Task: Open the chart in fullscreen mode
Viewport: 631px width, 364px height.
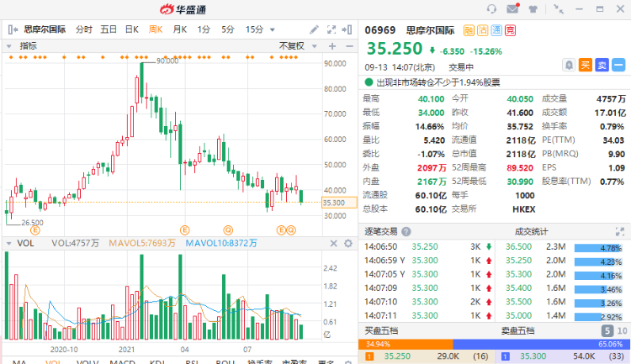Action: [331, 29]
